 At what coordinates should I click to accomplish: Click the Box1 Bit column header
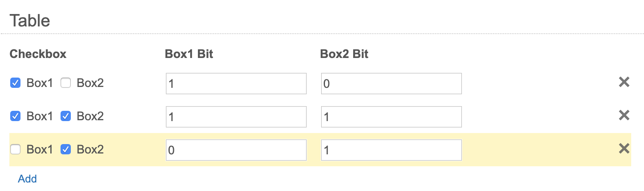point(189,54)
